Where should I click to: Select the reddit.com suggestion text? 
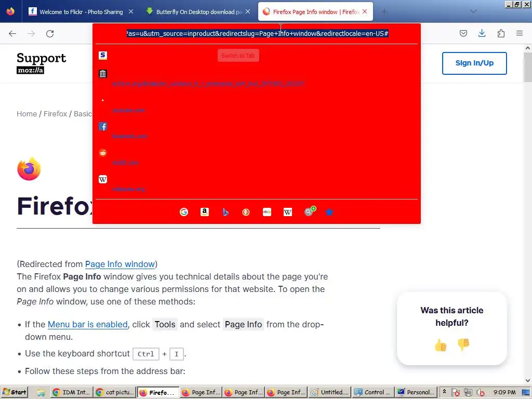coord(125,163)
